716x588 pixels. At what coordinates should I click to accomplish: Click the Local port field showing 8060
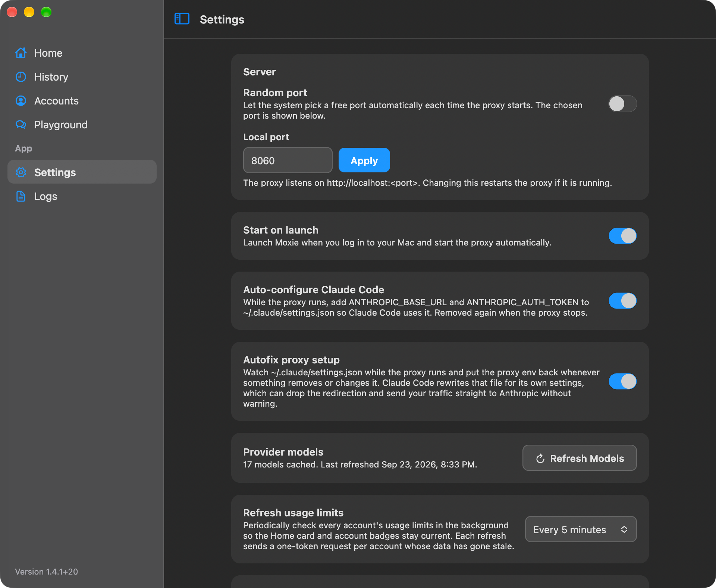point(288,160)
